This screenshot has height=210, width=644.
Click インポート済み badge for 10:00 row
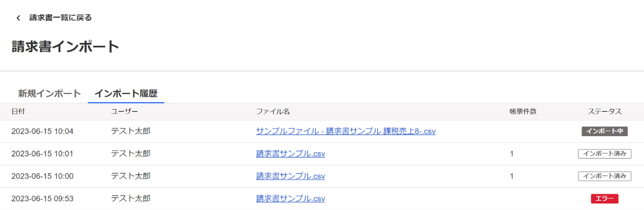tap(605, 176)
